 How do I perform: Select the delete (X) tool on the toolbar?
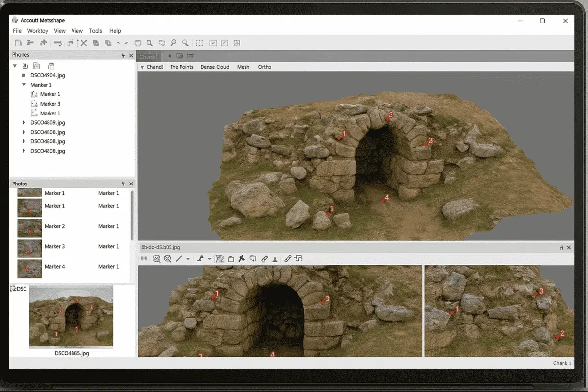pyautogui.click(x=83, y=43)
